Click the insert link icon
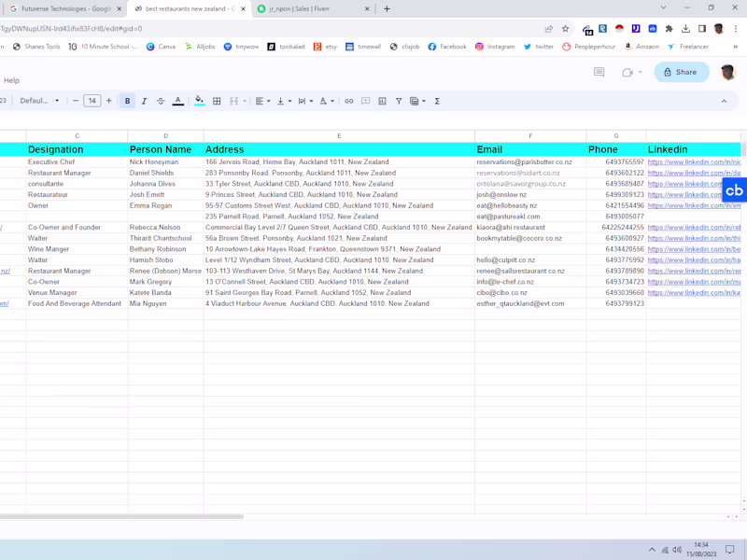The height and width of the screenshot is (560, 747). point(348,101)
